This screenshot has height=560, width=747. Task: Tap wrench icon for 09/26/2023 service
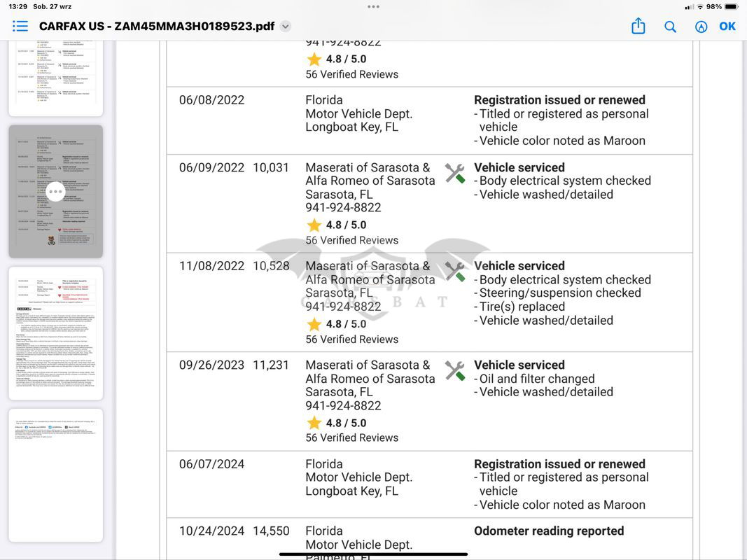(x=454, y=370)
